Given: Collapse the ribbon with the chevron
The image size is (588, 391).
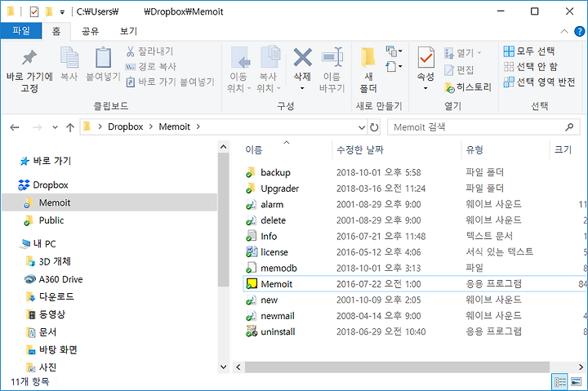Looking at the screenshot, I should pos(564,32).
